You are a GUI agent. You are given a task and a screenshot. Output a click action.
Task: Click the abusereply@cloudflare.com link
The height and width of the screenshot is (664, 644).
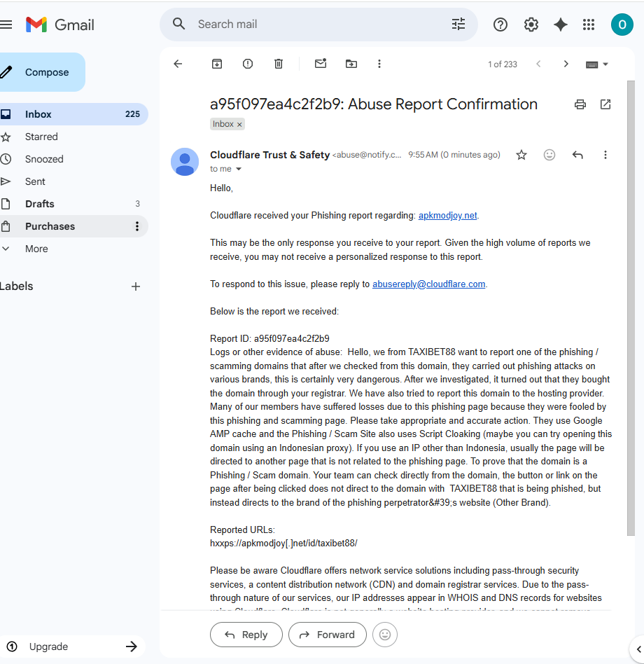click(428, 284)
